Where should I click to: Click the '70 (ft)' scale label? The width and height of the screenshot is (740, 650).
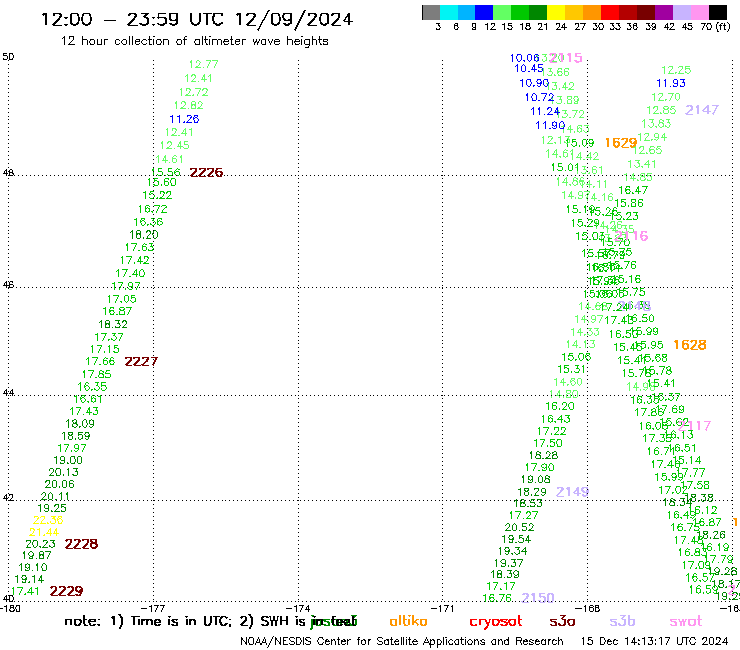(715, 26)
